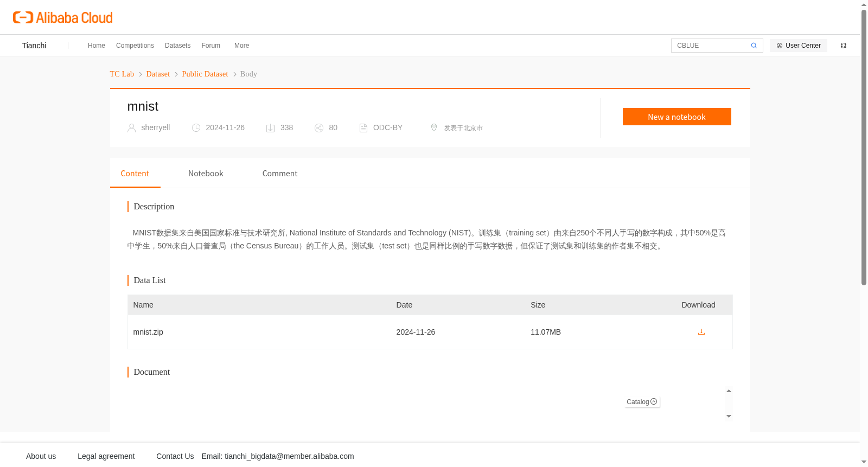The height and width of the screenshot is (467, 868).
Task: Click the author name sherryell
Action: 156,127
